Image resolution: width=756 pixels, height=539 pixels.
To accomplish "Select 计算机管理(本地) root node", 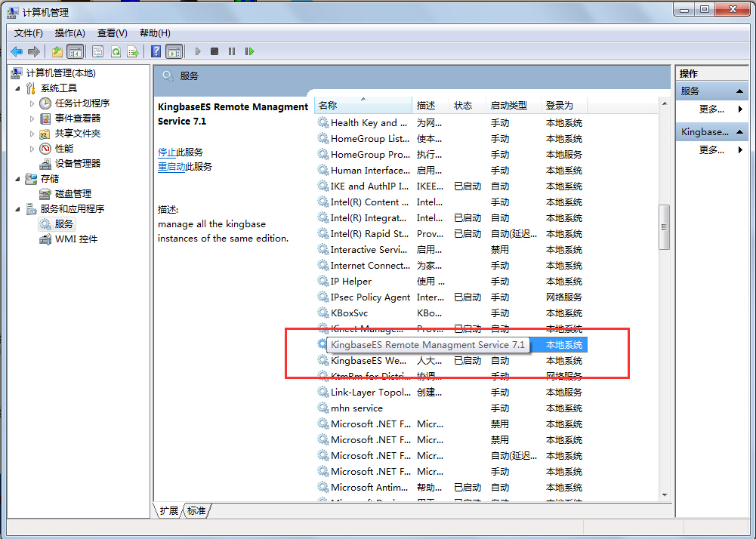I will [60, 72].
